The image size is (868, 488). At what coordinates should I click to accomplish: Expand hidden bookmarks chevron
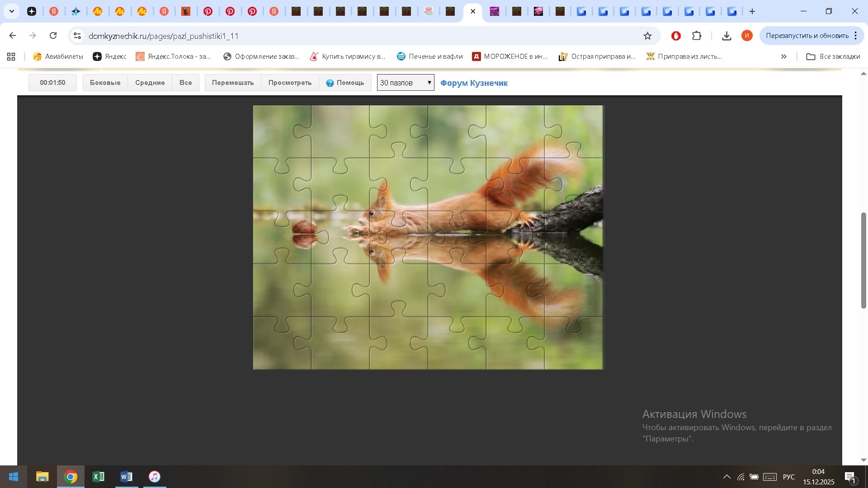(783, 56)
